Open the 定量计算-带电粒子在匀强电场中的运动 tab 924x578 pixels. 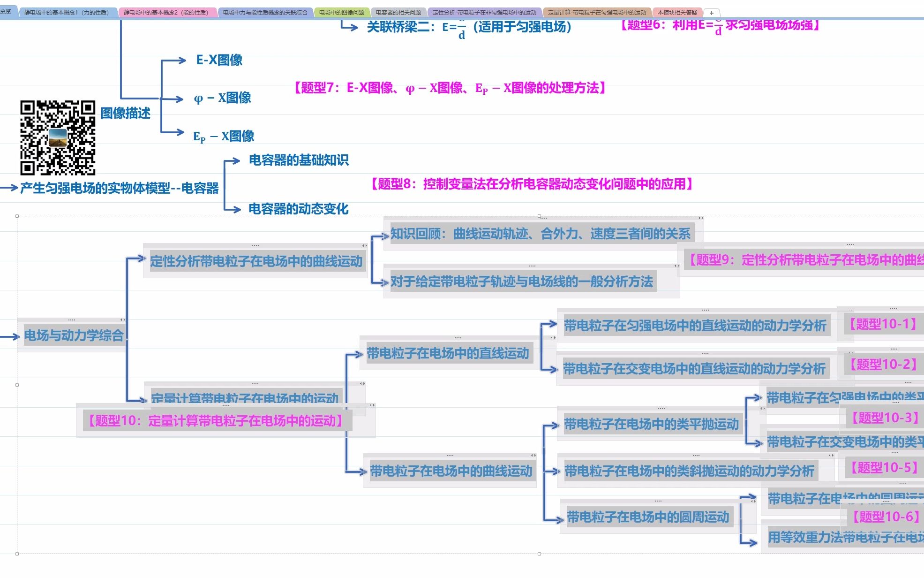click(x=597, y=13)
